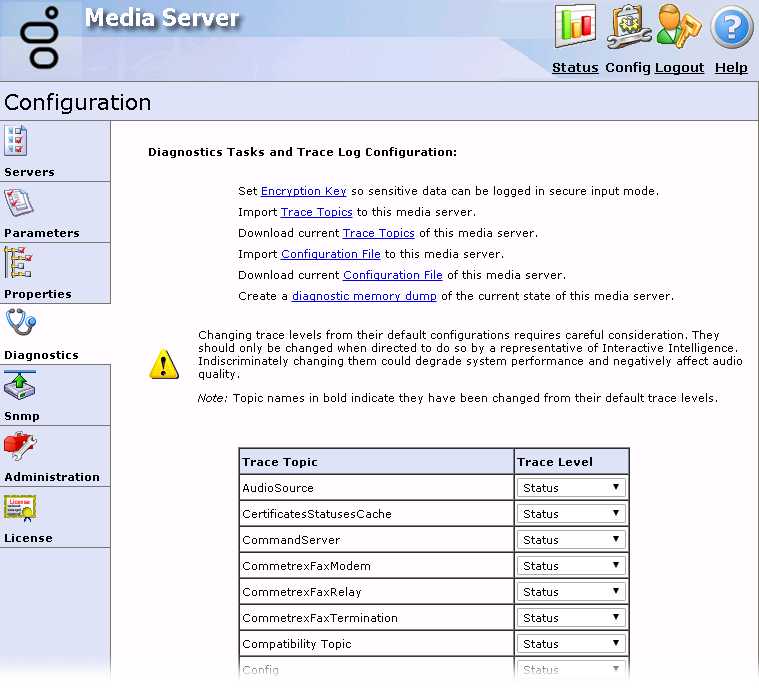Click the Status text link in header
Viewport: 759px width, 688px height.
575,68
